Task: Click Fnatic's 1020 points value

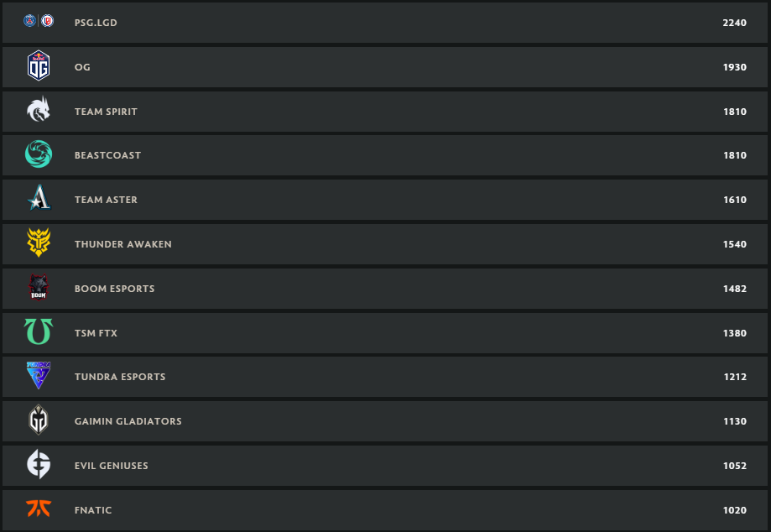Action: [734, 510]
